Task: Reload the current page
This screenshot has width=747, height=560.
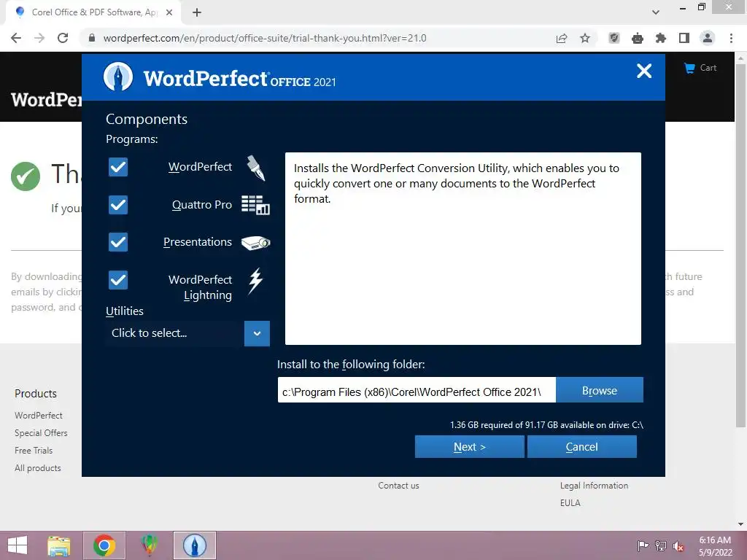Action: tap(63, 38)
